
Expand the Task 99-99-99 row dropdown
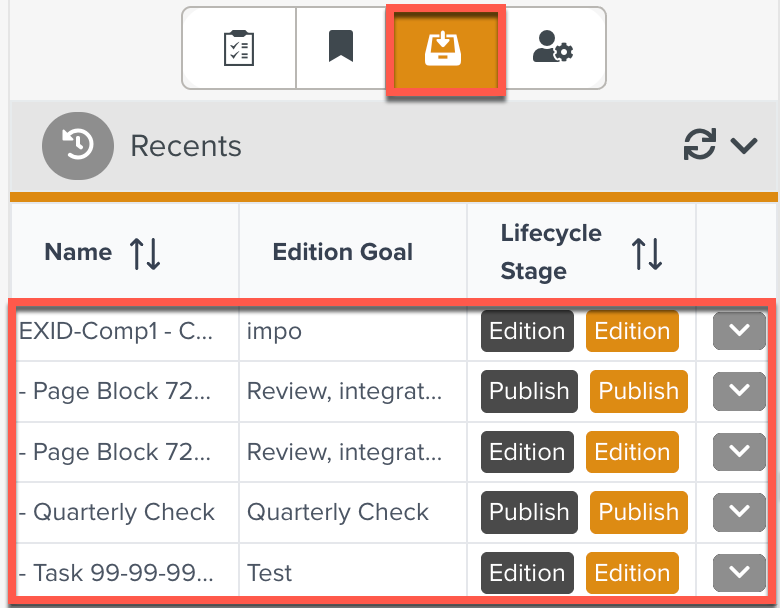739,573
